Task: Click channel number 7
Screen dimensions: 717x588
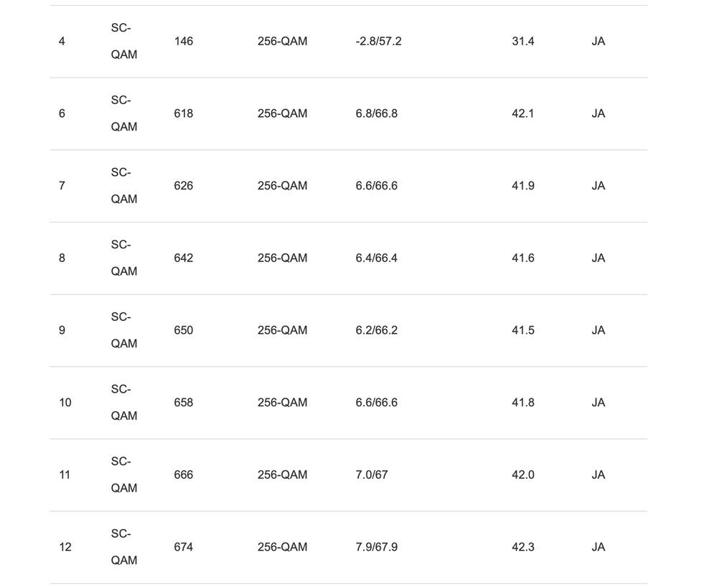Action: click(62, 186)
